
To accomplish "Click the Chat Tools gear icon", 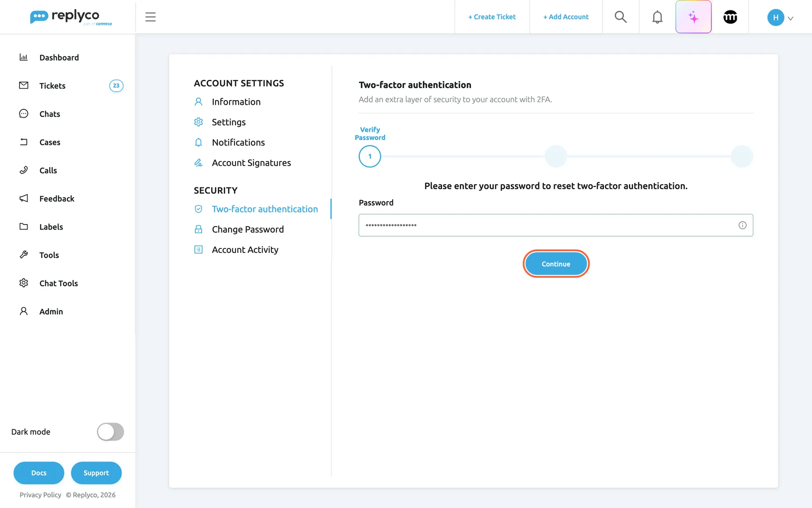I will (23, 283).
